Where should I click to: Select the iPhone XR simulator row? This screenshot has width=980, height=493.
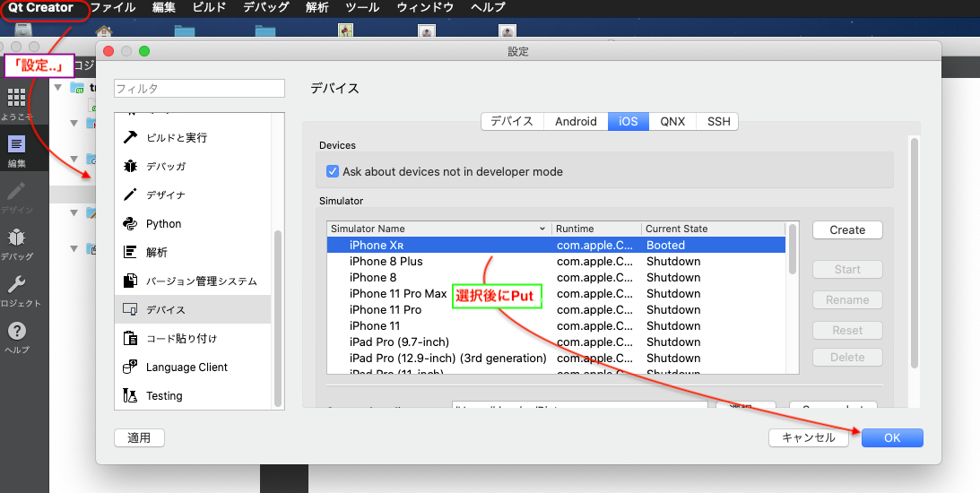556,245
